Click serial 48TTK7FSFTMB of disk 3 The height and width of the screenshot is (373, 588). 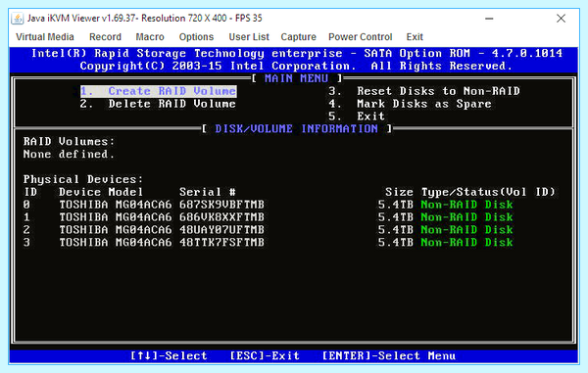[221, 242]
